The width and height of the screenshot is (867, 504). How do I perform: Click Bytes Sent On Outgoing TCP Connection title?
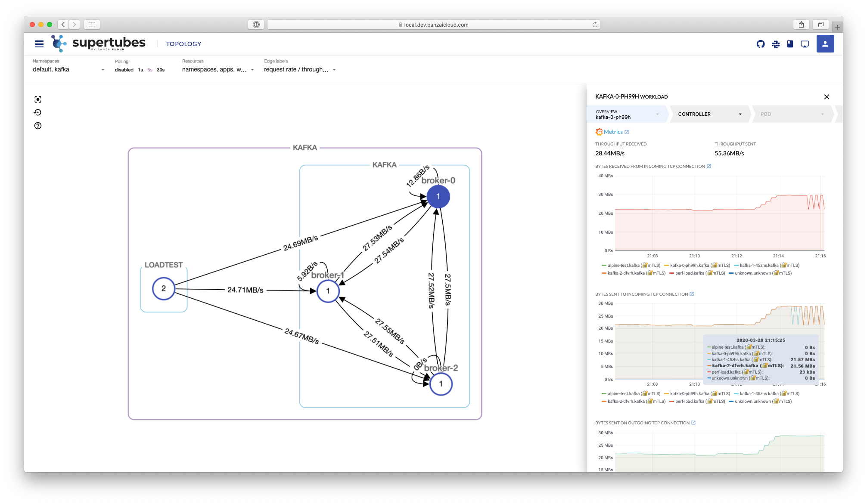point(642,423)
